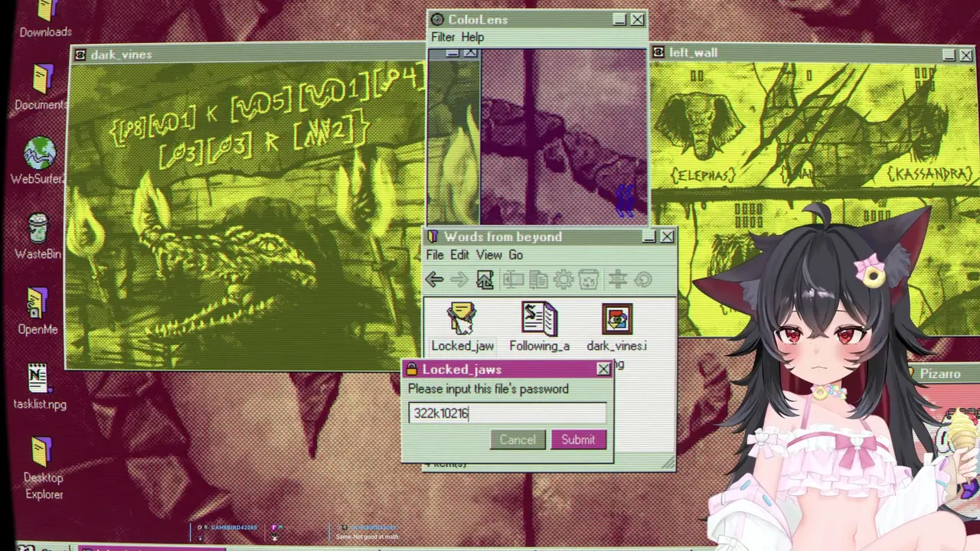Close the Locked_jaws dialog

[x=603, y=370]
